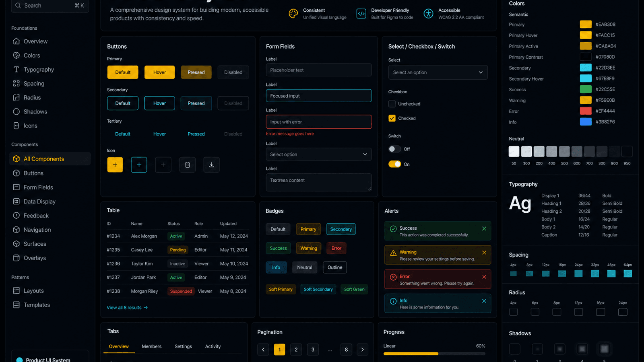Click the yellow plus icon button

tap(115, 165)
